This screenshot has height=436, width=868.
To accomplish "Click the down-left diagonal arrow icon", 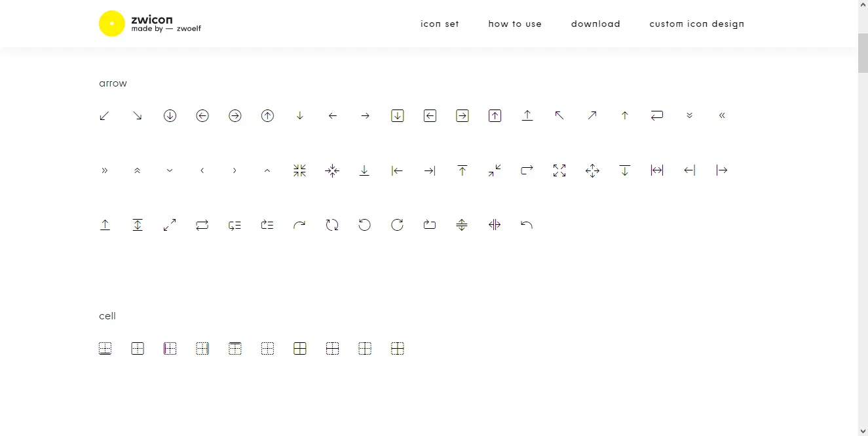I will pyautogui.click(x=105, y=116).
